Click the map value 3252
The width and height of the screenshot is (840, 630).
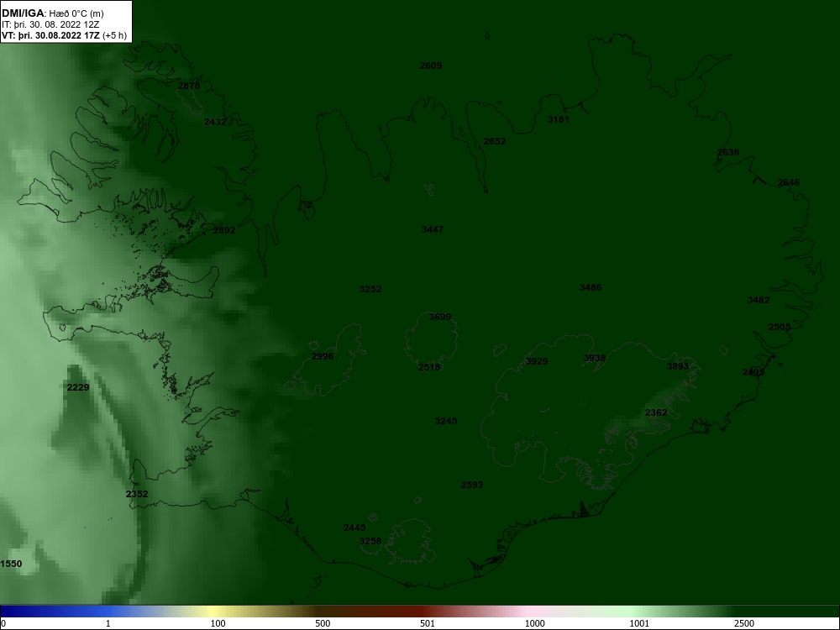coord(370,289)
